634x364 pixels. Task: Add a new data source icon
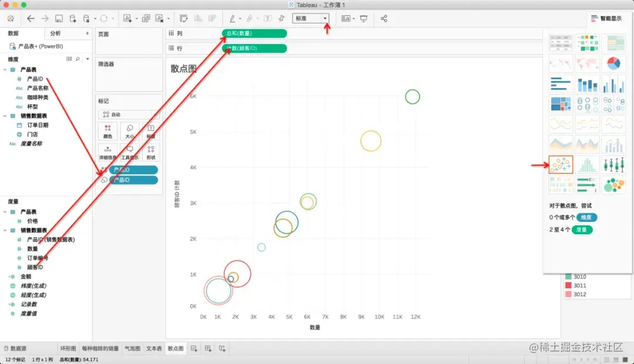coord(73,19)
